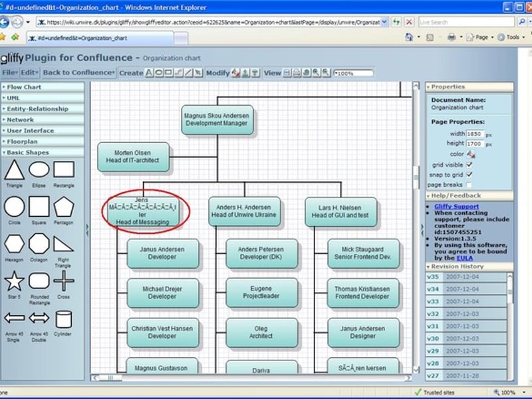
Task: Pick the Star 5 shape
Action: click(x=14, y=281)
